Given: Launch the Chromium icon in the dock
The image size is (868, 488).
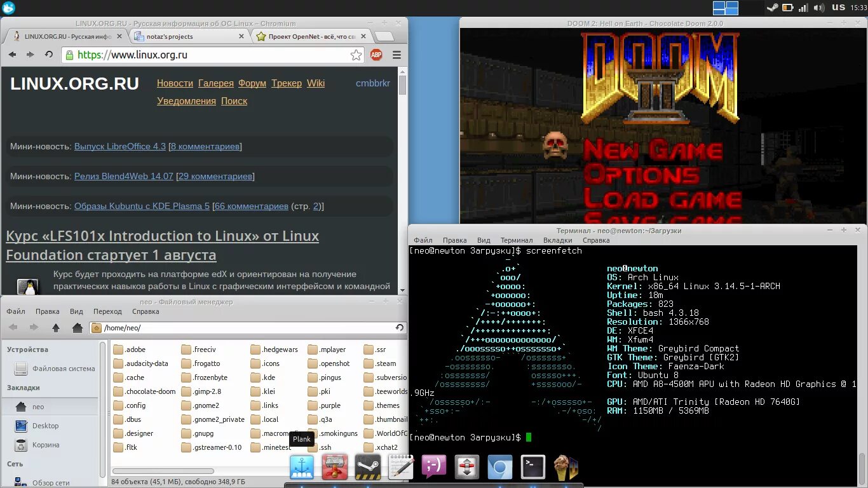Looking at the screenshot, I should pyautogui.click(x=500, y=468).
